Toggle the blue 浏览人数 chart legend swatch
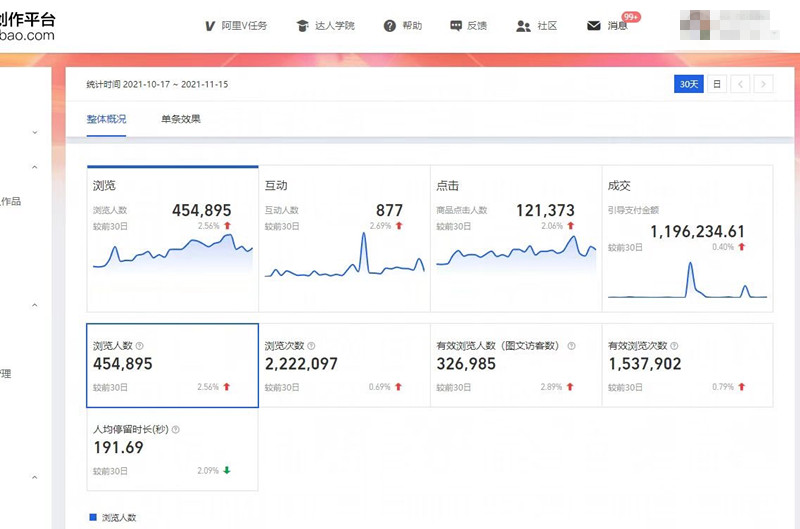This screenshot has width=800, height=529. coord(93,517)
